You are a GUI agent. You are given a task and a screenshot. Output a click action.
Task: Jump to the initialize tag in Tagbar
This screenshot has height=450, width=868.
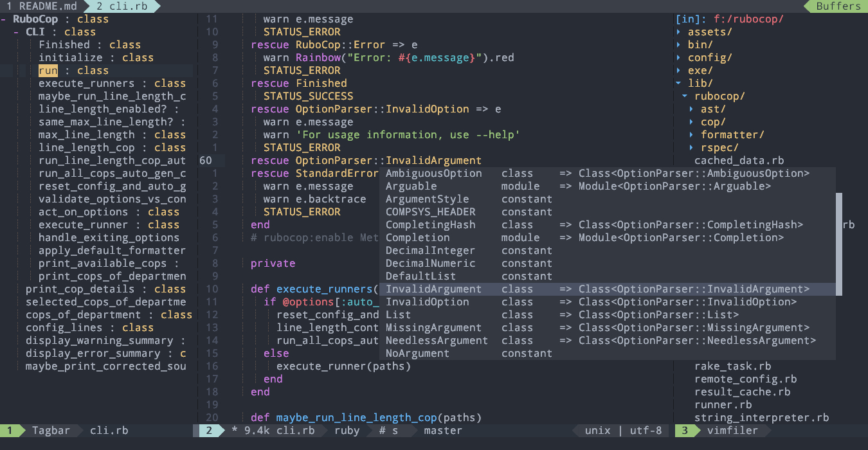[x=71, y=58]
